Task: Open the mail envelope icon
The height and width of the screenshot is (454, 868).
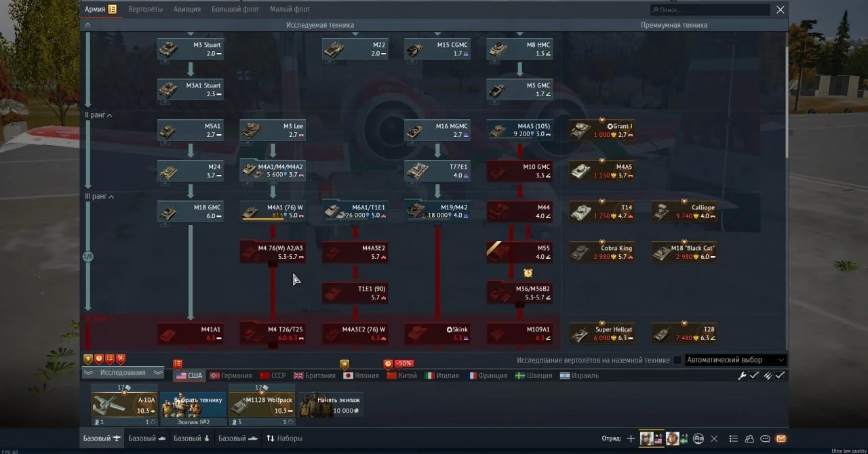Action: (781, 438)
